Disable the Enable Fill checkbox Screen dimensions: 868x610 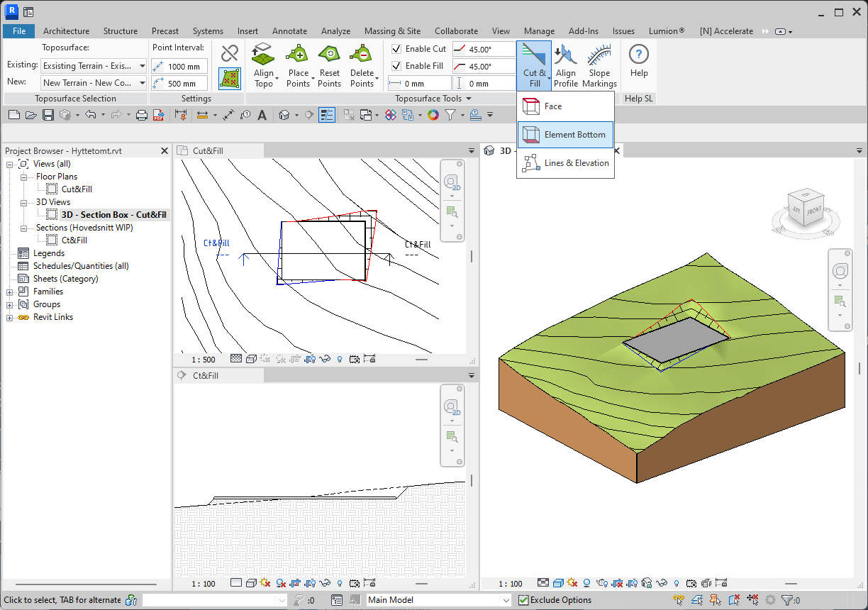click(396, 65)
